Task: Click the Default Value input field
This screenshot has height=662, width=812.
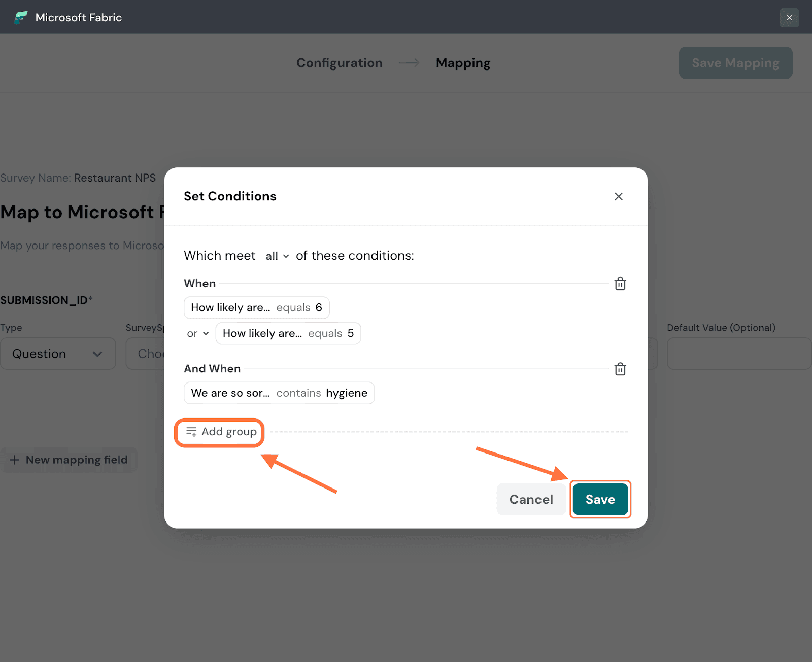Action: 738,354
